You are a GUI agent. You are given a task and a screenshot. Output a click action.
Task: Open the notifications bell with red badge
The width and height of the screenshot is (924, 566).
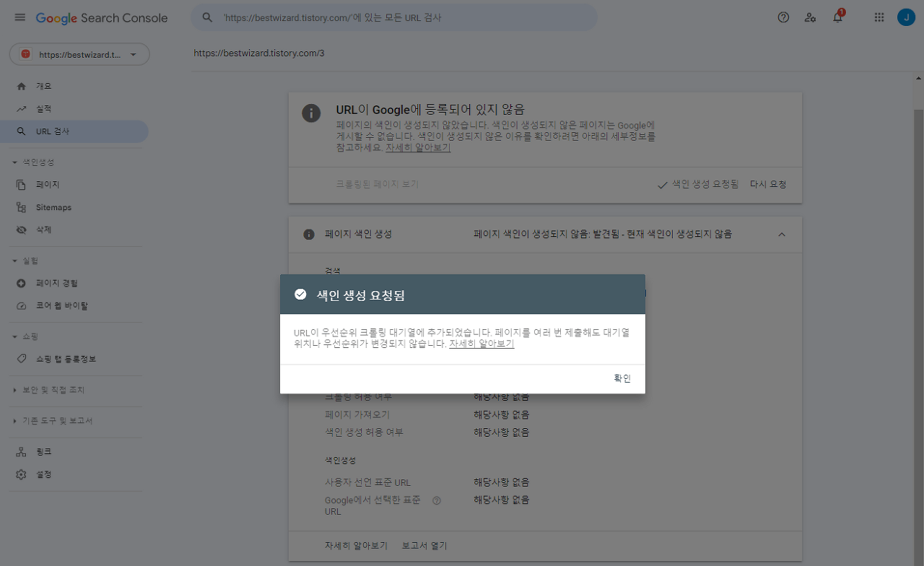click(x=837, y=17)
